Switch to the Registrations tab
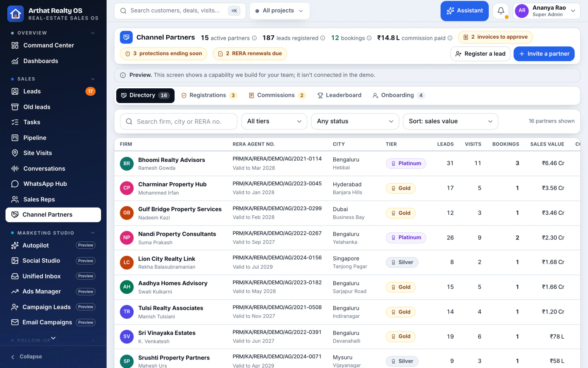Screen dimensions: 588x368 pos(209,95)
